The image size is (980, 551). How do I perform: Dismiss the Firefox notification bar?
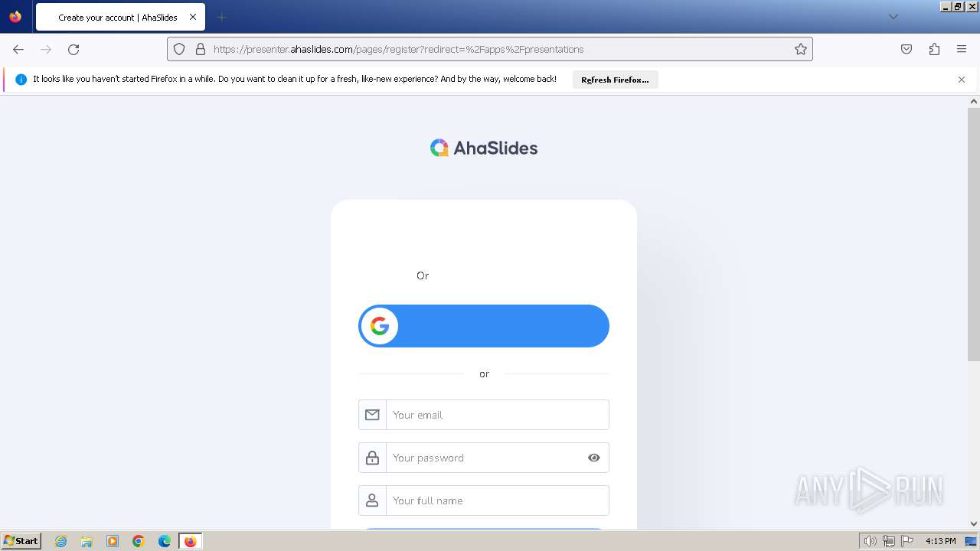tap(962, 80)
